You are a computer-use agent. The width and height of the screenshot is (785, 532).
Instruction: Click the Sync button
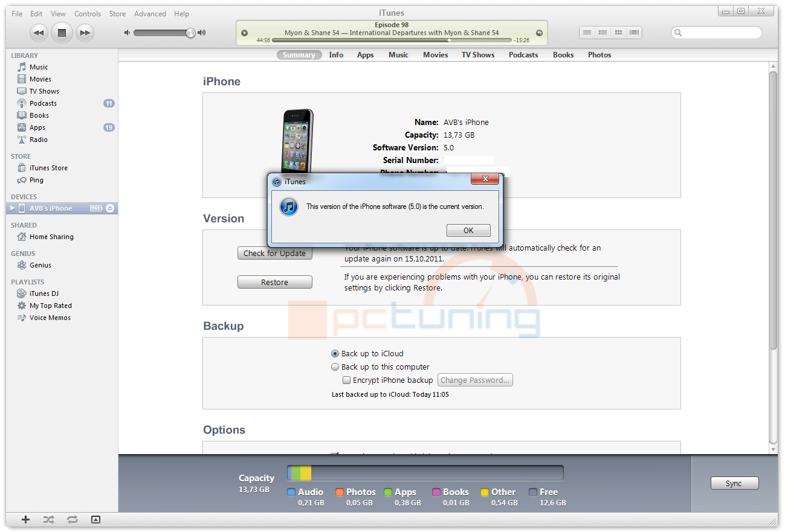point(734,483)
